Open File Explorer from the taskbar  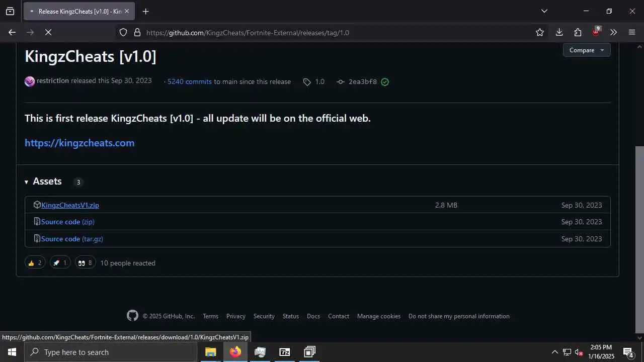211,352
